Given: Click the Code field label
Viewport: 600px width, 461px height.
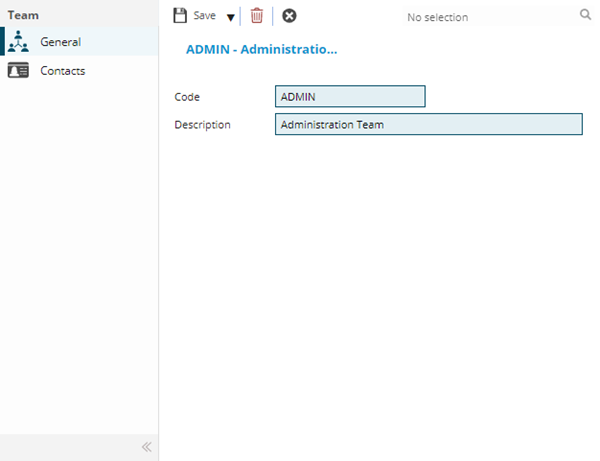Looking at the screenshot, I should point(187,97).
